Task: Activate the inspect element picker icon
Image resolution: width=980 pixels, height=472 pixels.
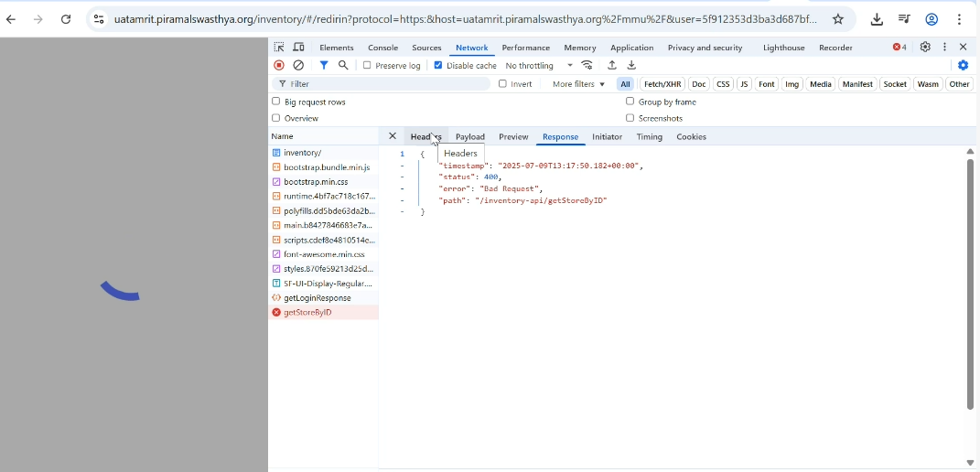Action: [279, 48]
